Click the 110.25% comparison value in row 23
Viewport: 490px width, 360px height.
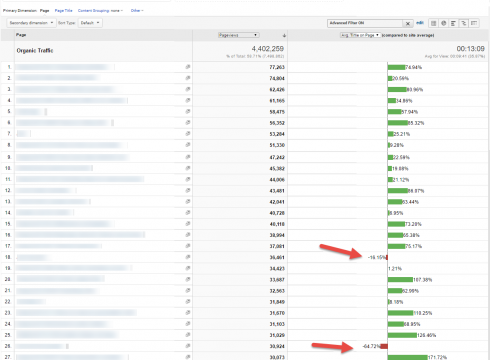click(423, 313)
